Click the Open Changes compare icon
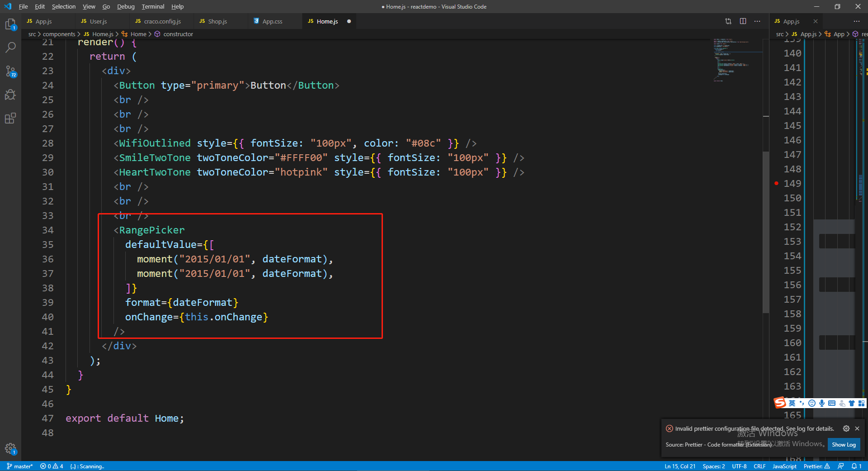This screenshot has width=868, height=471. tap(728, 21)
